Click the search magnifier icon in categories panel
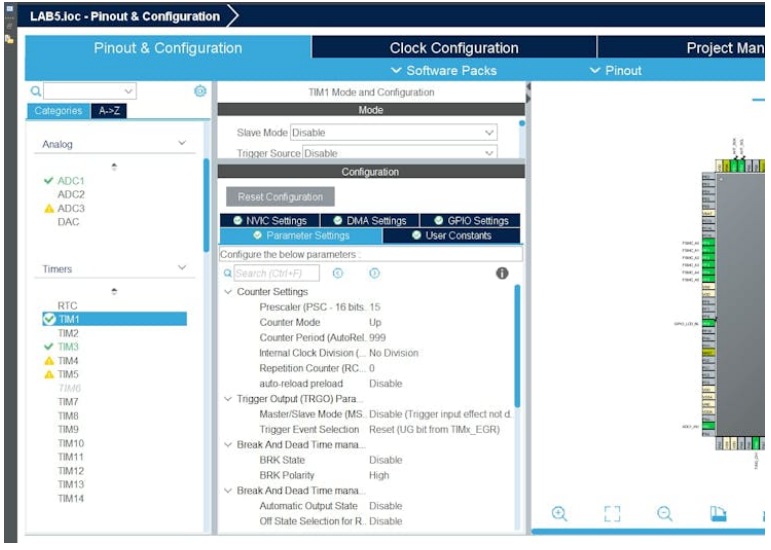 click(36, 91)
